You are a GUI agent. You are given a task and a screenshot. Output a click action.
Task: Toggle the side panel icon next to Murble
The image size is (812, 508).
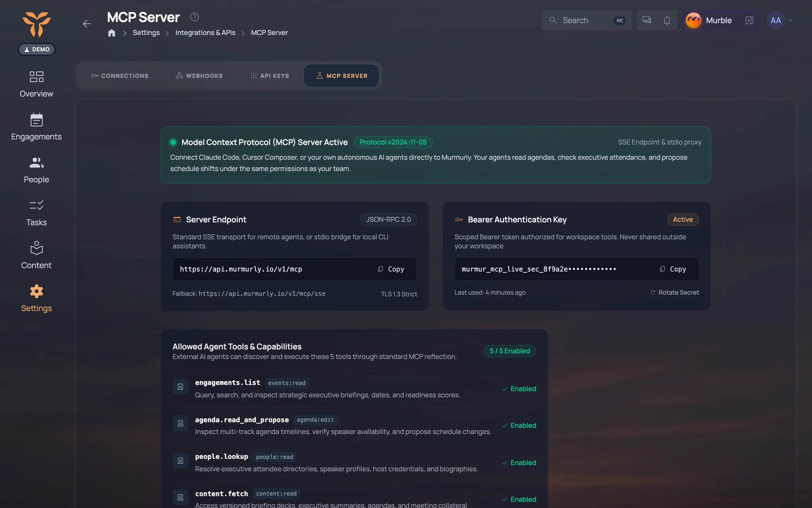[x=749, y=20]
